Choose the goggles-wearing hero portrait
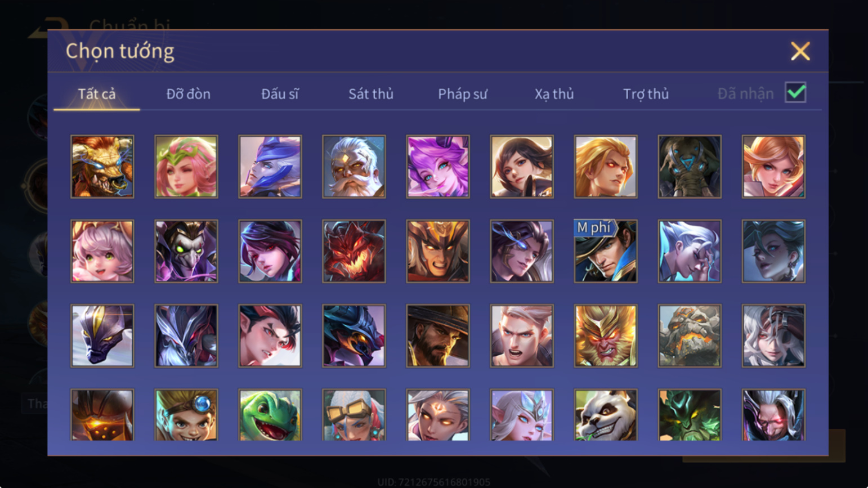868x488 pixels. coord(354,415)
